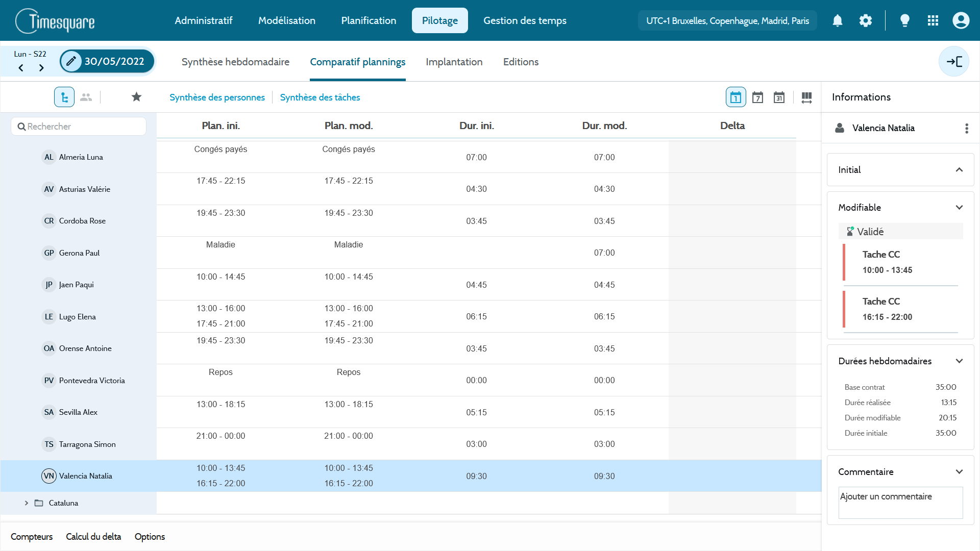Select the day calendar view
This screenshot has width=980, height=551.
pyautogui.click(x=736, y=97)
